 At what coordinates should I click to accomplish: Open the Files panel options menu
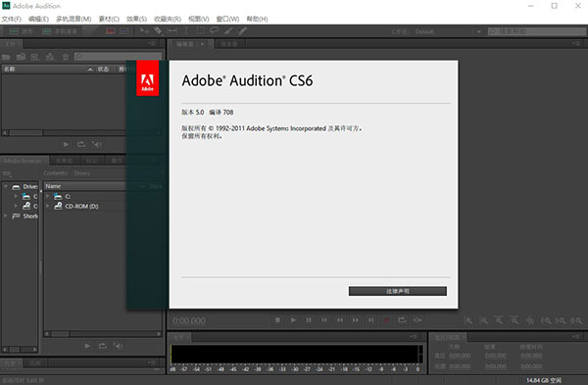[151, 43]
